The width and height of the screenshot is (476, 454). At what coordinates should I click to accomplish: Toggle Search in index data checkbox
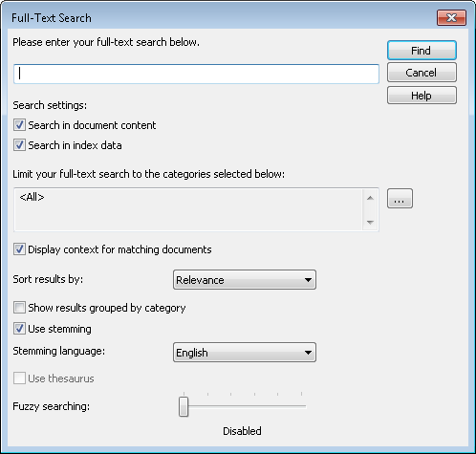[x=19, y=145]
